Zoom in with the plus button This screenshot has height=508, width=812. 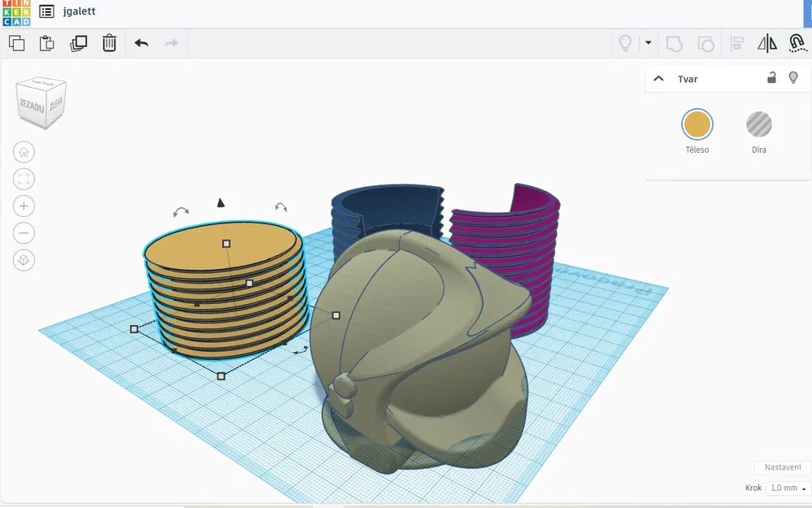tap(24, 206)
